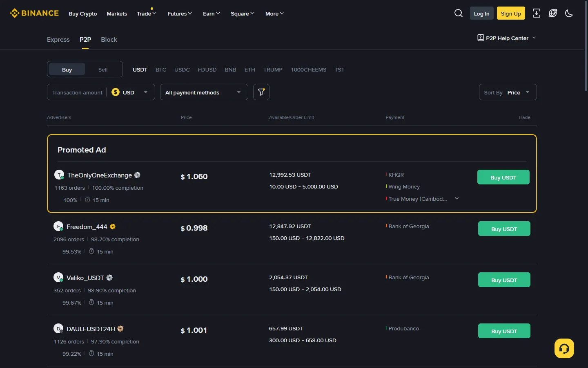Switch to the Sell toggle
This screenshot has height=368, width=588.
pos(103,70)
